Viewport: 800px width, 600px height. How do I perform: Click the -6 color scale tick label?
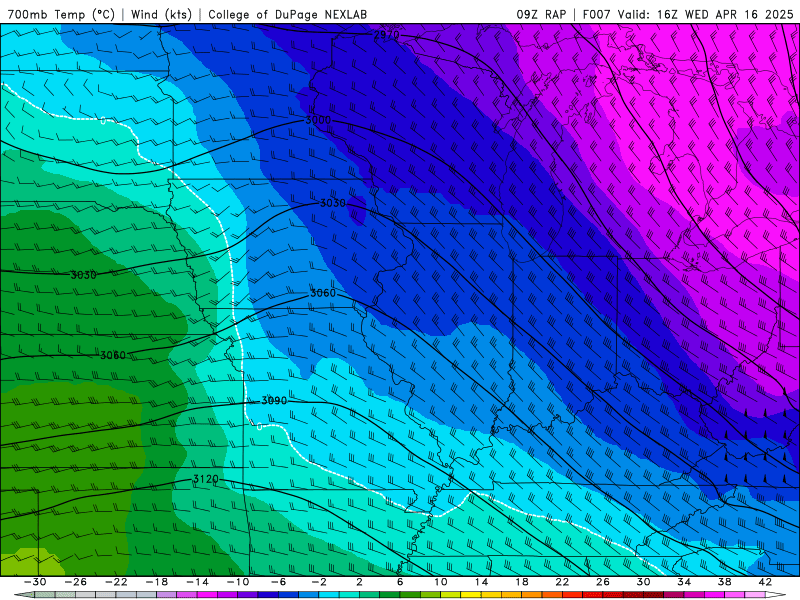coord(279,582)
